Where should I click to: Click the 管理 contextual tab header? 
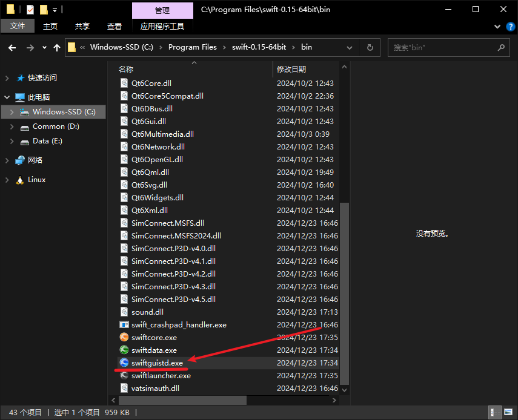point(162,10)
